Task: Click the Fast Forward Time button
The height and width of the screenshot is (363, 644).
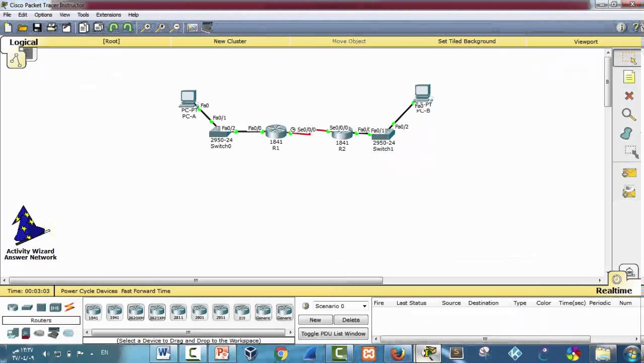Action: tap(146, 291)
